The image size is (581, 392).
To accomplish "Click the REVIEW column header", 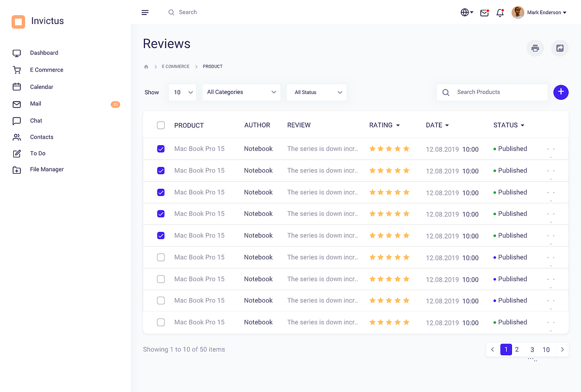I will coord(299,125).
